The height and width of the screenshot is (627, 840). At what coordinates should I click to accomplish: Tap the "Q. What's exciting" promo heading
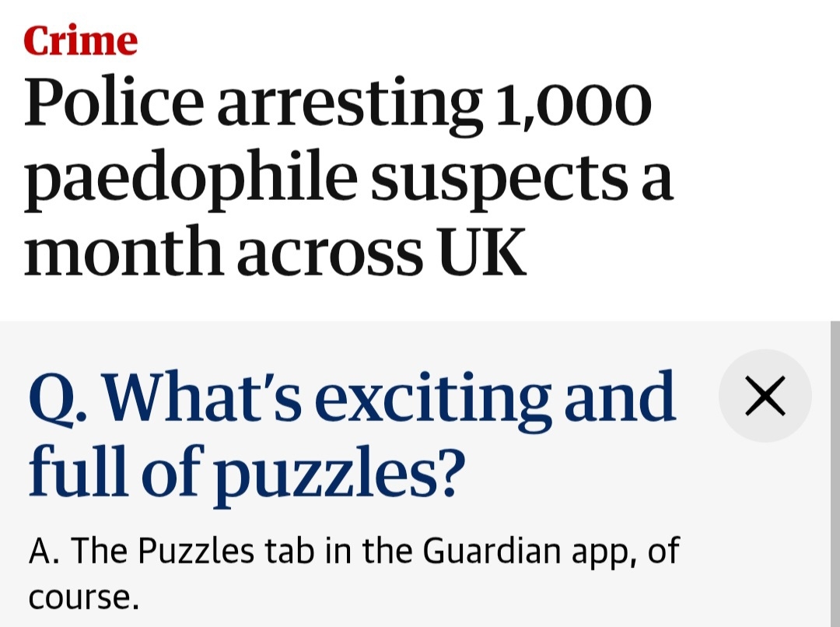click(x=352, y=397)
